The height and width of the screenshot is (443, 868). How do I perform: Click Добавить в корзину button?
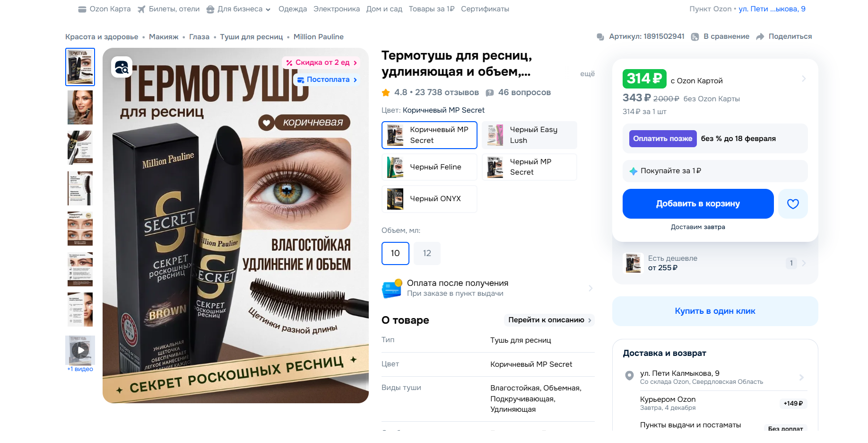(698, 204)
